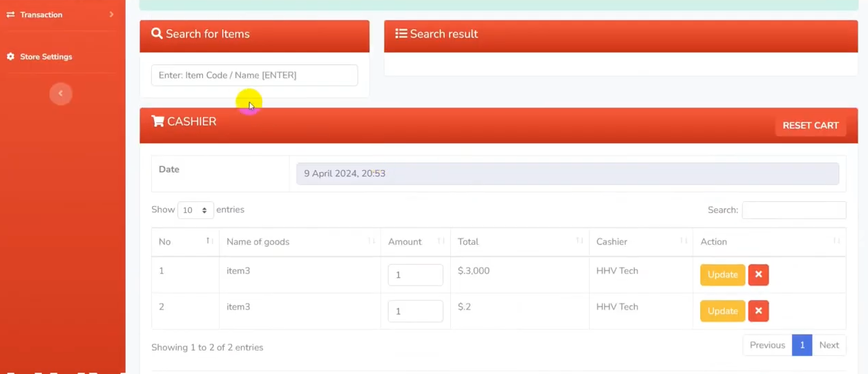868x374 pixels.
Task: Open Store Settings in the sidebar
Action: tap(46, 57)
